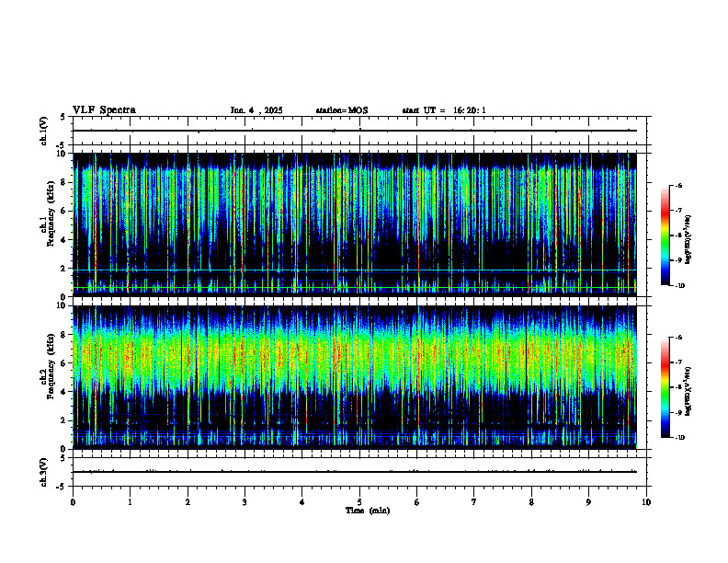This screenshot has height=563, width=728.
Task: Click the ch.1 colorbar log(PSD) units label
Action: pyautogui.click(x=688, y=240)
